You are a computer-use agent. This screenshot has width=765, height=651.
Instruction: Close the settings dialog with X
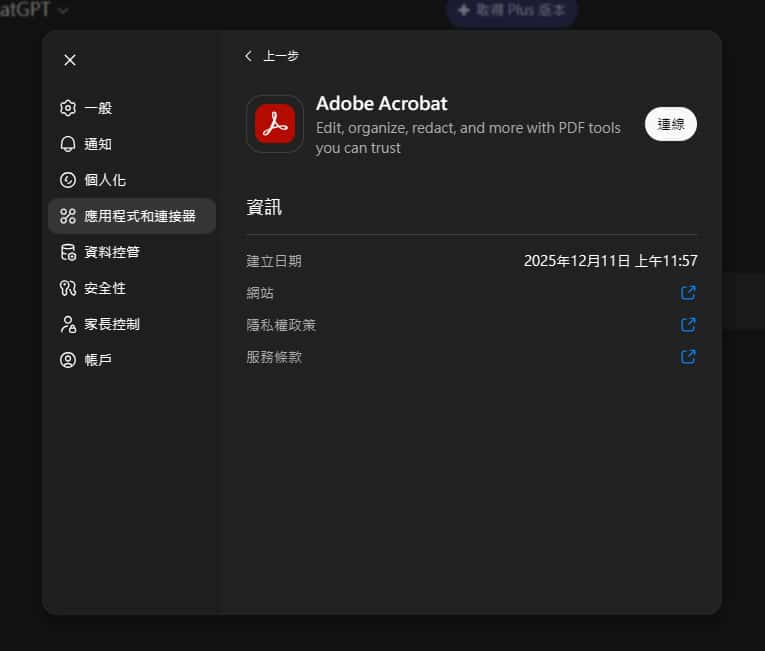(70, 60)
